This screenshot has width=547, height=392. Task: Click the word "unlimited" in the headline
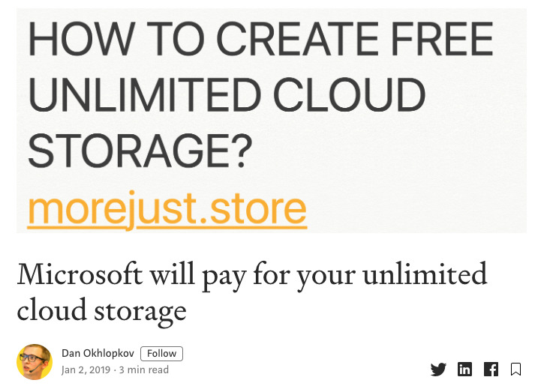coord(424,274)
